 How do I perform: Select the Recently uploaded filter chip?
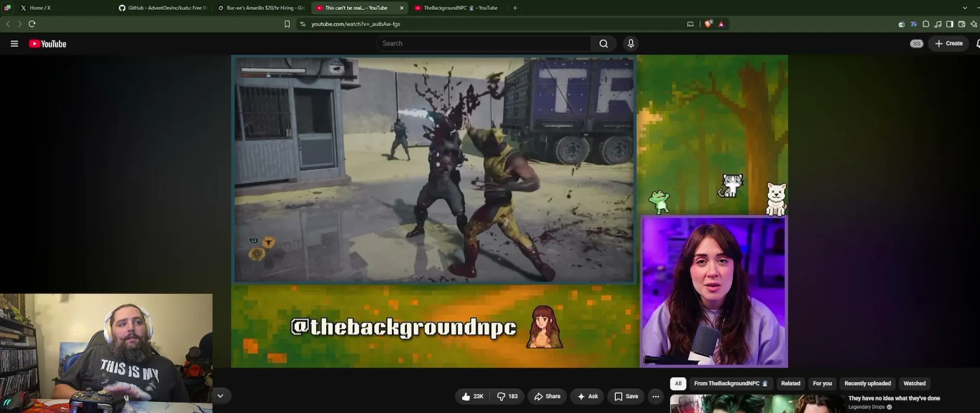[x=868, y=384]
